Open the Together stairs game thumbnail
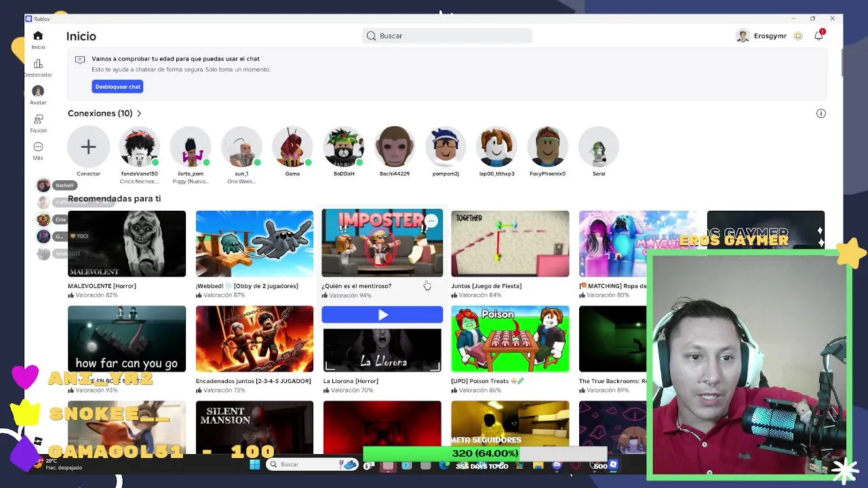The width and height of the screenshot is (868, 488). click(510, 243)
